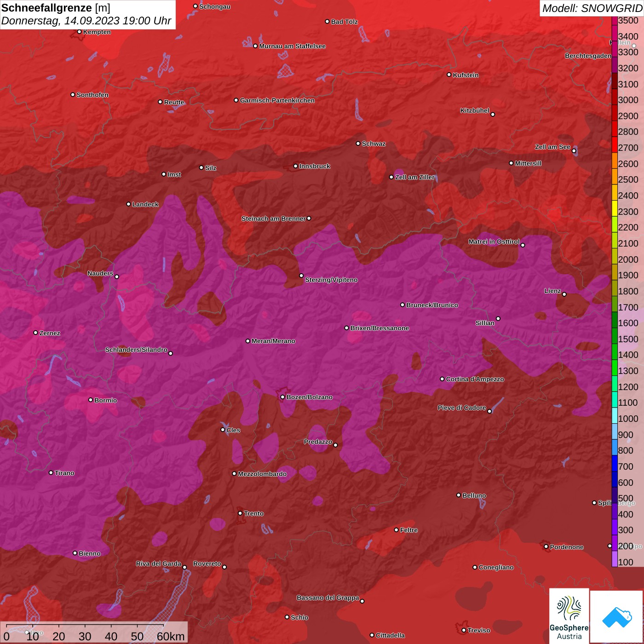Select the Pieve di Cadore label

462,408
